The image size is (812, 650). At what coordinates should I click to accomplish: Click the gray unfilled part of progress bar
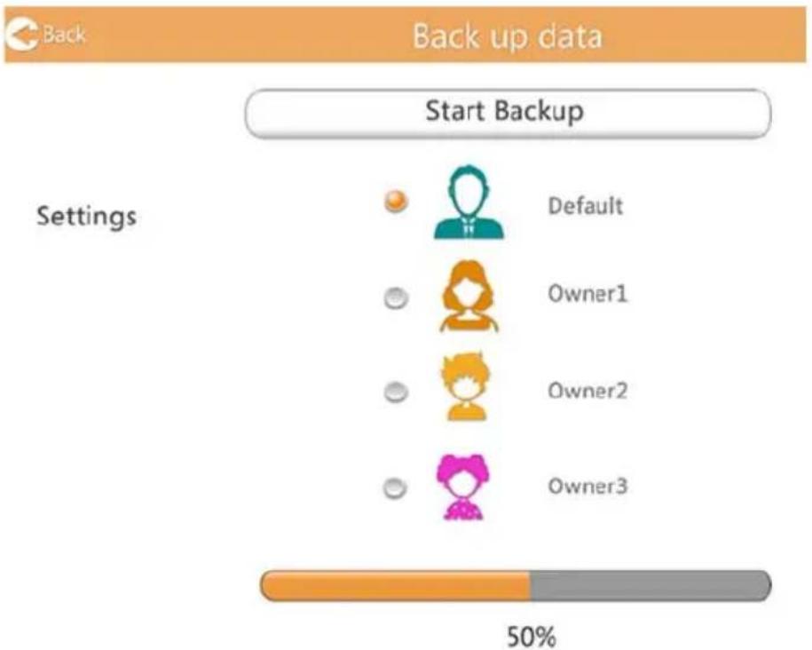[x=651, y=586]
